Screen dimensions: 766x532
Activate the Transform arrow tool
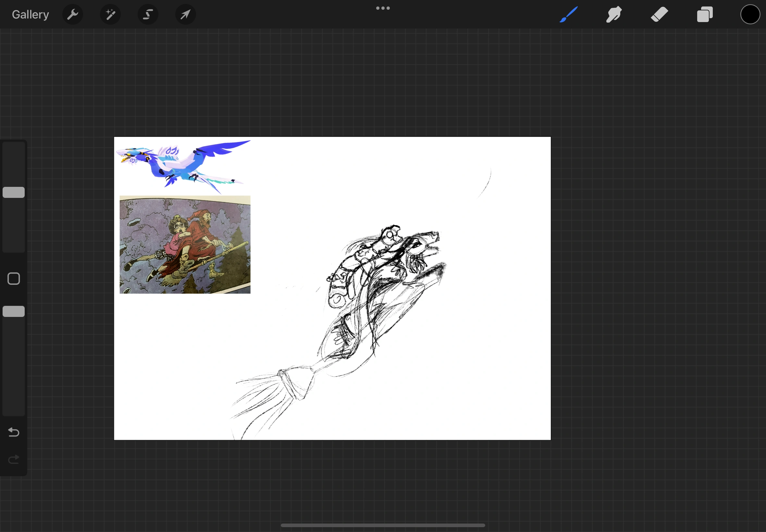point(186,14)
